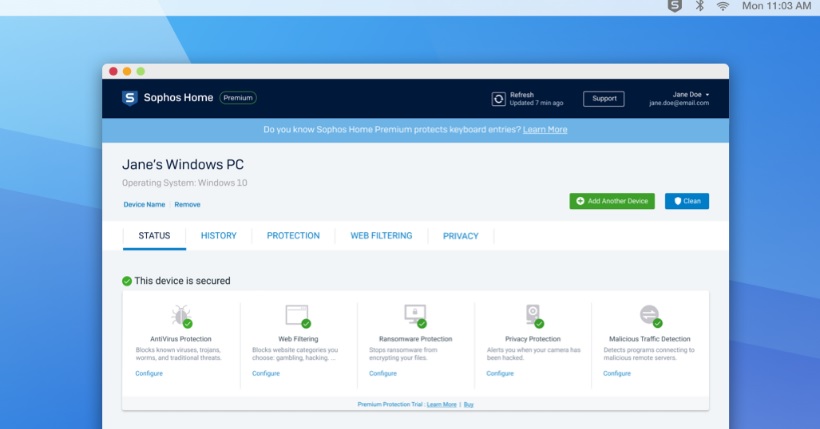Open the Web Filtering browser window icon
This screenshot has height=429, width=820.
click(298, 316)
